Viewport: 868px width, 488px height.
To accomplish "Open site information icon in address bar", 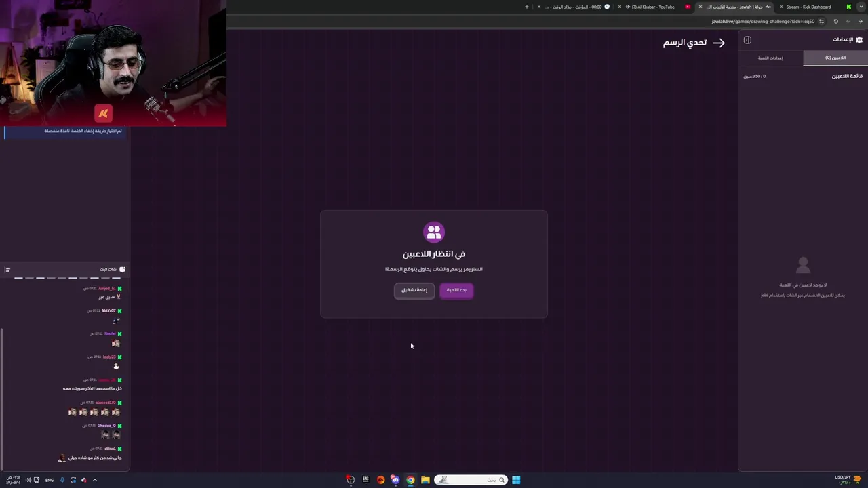I will click(x=821, y=21).
